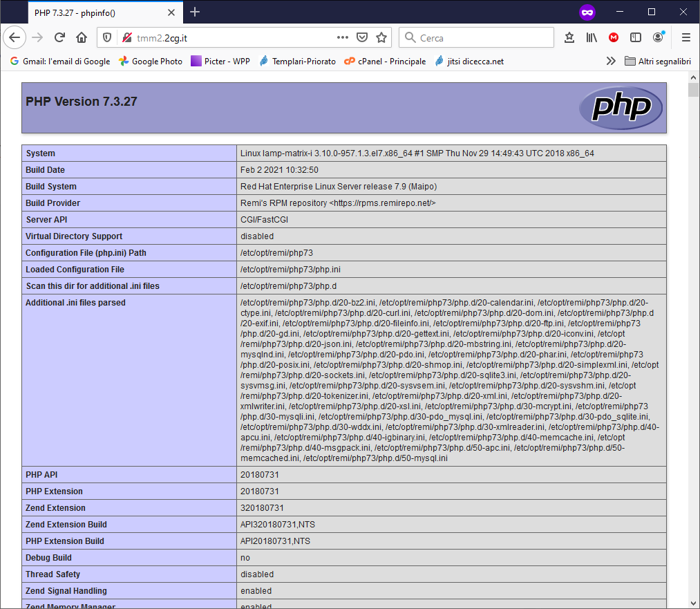The image size is (700, 609).
Task: Click Debug Build label
Action: (x=48, y=557)
